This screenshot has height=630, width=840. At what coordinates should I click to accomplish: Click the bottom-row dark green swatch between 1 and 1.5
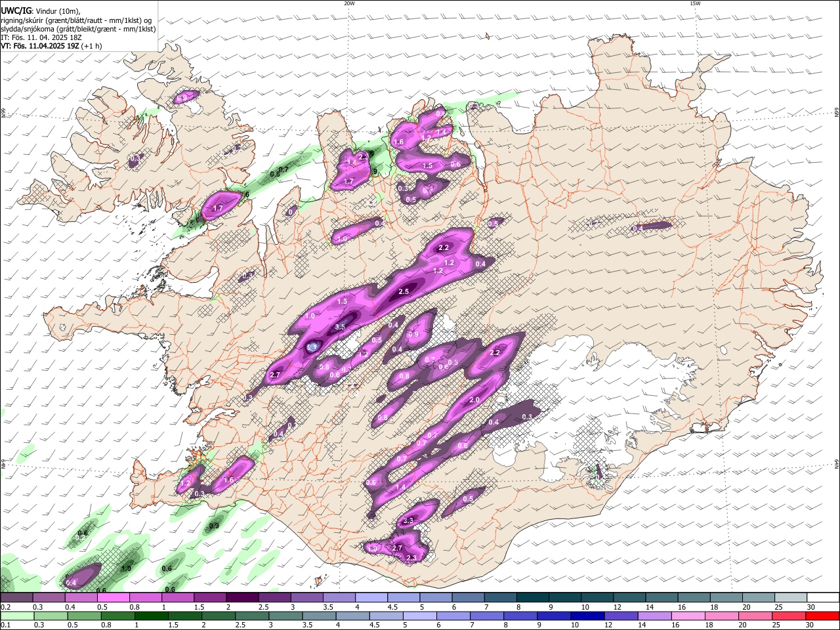pos(151,616)
